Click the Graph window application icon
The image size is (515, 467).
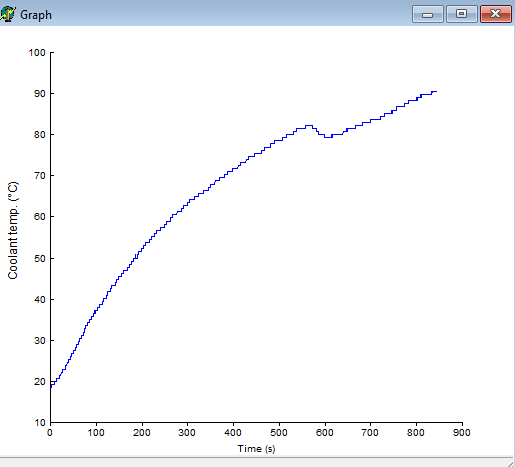click(x=8, y=14)
